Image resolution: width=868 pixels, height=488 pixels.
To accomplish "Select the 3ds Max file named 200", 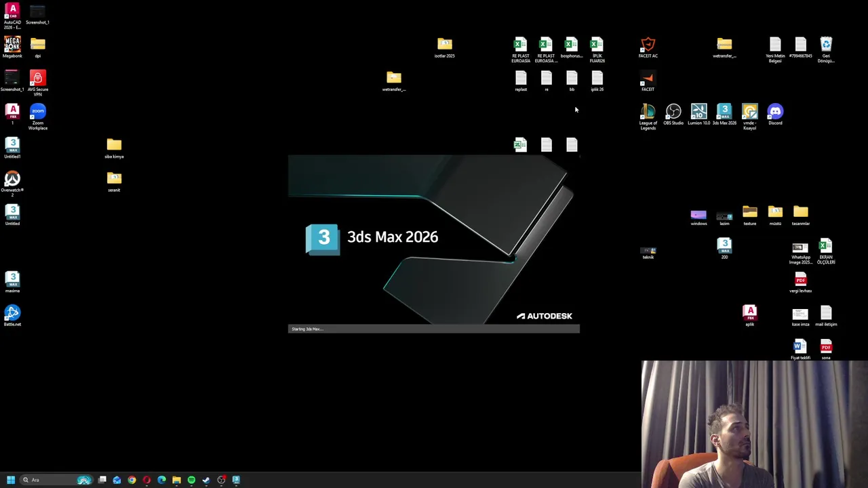I will [x=724, y=248].
